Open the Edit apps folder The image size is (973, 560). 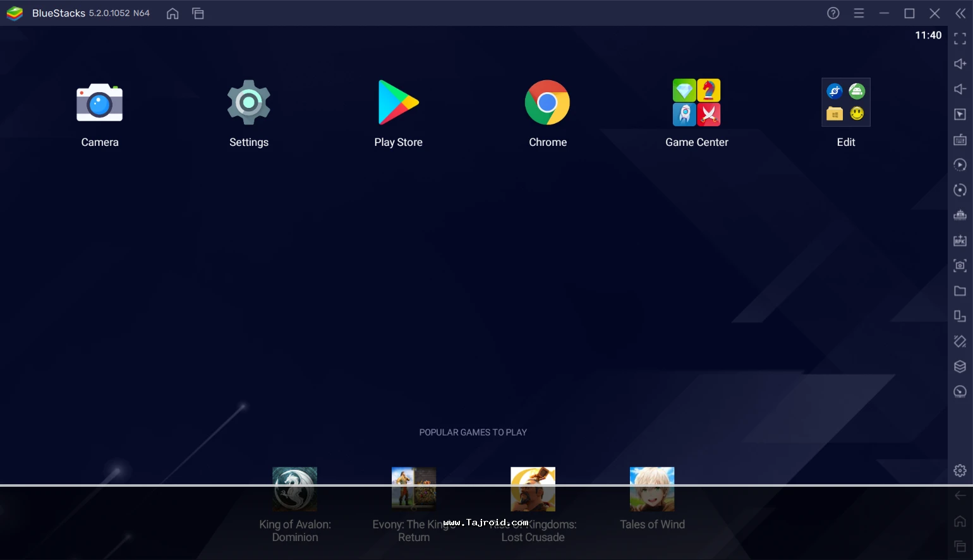pos(845,103)
